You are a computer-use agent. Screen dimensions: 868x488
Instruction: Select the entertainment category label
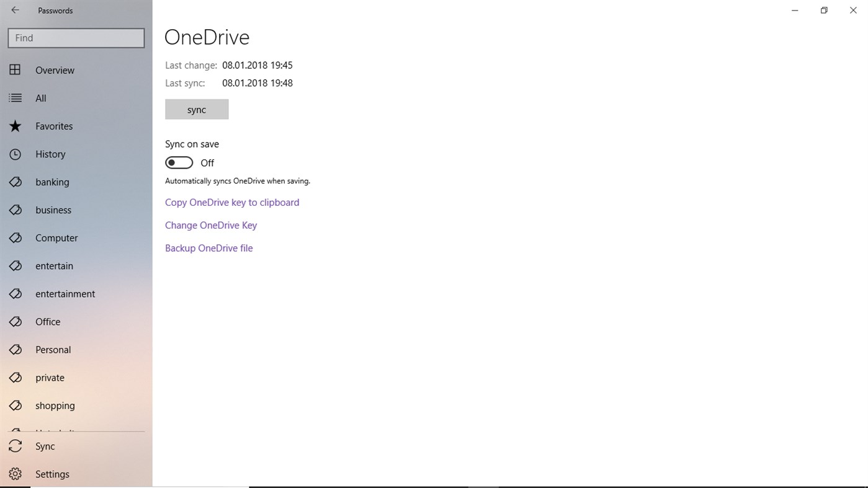click(65, 293)
